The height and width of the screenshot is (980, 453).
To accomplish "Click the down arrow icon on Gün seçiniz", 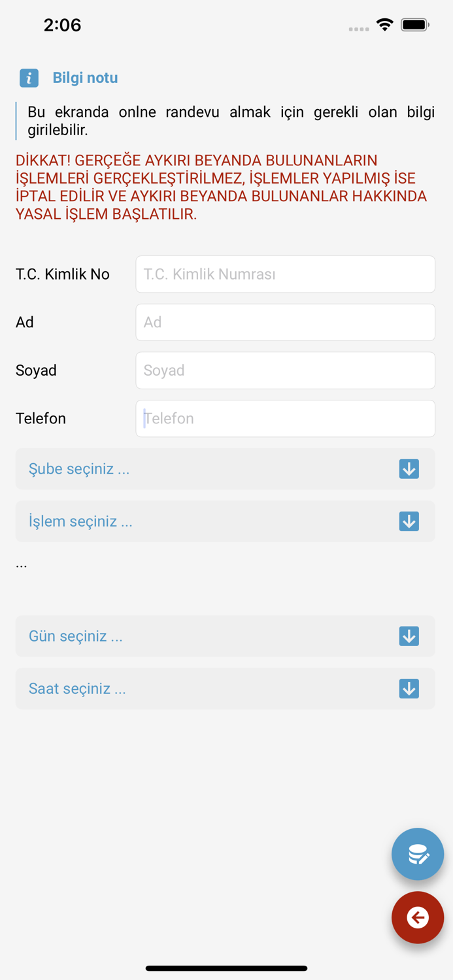I will pyautogui.click(x=409, y=636).
